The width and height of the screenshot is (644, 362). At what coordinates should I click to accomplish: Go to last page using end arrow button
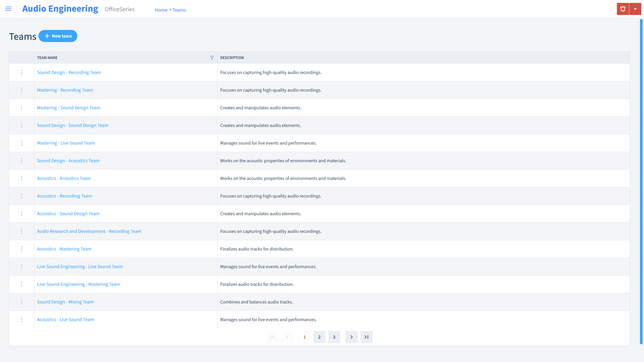(366, 337)
